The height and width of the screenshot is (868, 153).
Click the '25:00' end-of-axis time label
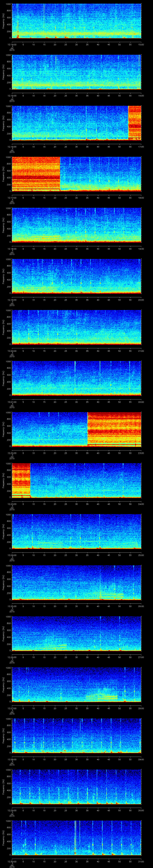tap(141, 555)
